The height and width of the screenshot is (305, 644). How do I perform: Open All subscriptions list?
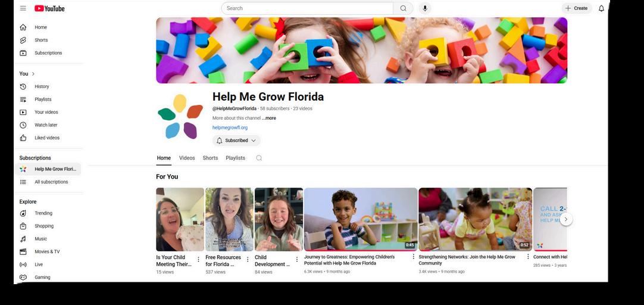coord(48,182)
